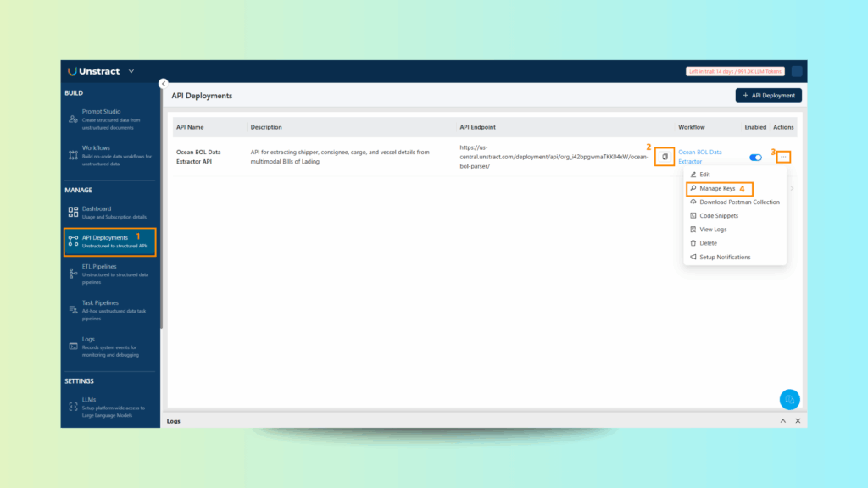Viewport: 868px width, 488px height.
Task: Choose Manage Keys from the actions menu
Action: click(717, 188)
